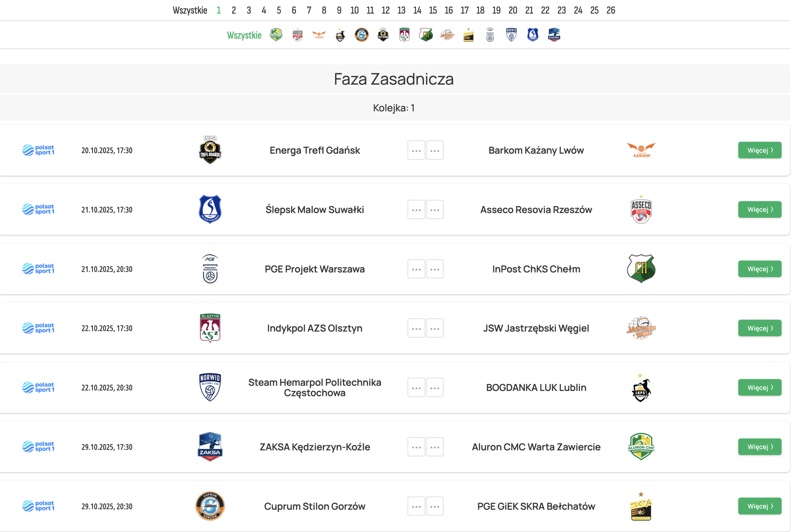Select round 5 in round selector

pos(279,11)
